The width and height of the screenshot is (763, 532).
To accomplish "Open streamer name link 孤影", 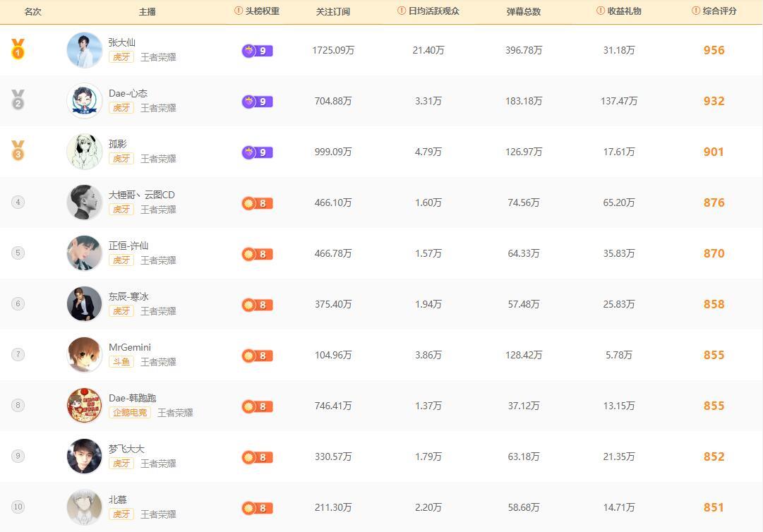I will [118, 144].
